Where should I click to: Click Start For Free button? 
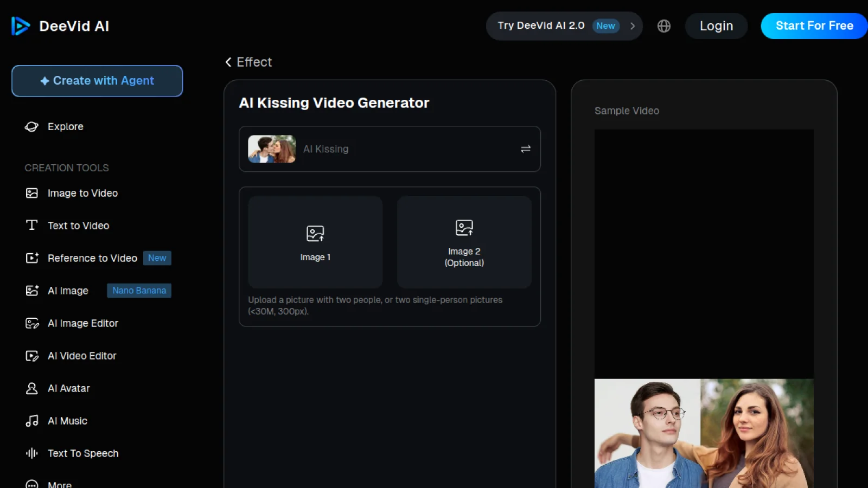coord(814,26)
